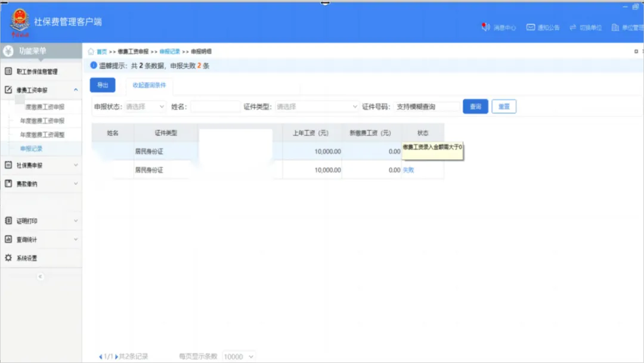Viewport: 644px width, 363px height.
Task: Click 10,000.00 in the 失败 row
Action: pyautogui.click(x=327, y=170)
